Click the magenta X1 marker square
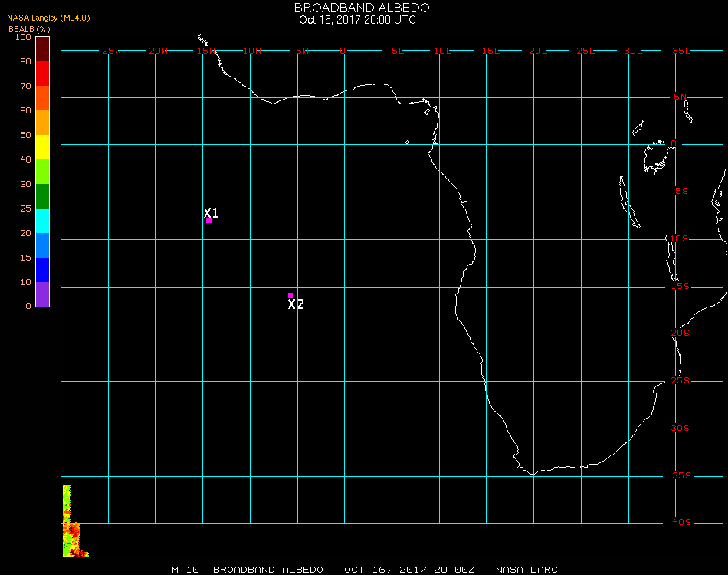Image resolution: width=728 pixels, height=575 pixels. click(x=209, y=221)
